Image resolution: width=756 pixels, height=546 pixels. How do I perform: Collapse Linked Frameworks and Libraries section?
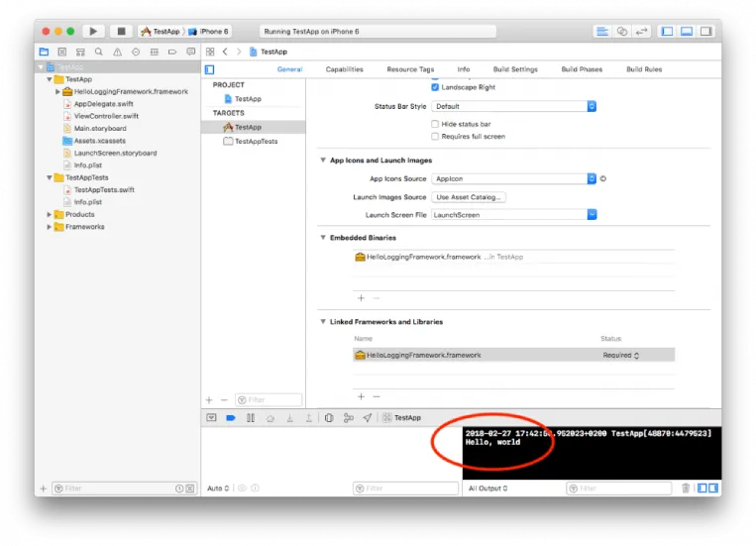pyautogui.click(x=323, y=322)
